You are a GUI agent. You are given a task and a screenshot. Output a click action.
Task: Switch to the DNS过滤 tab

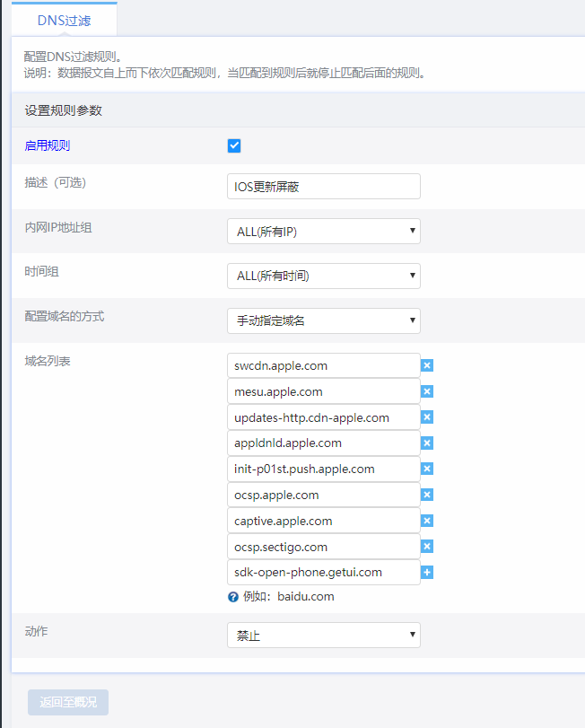(64, 19)
